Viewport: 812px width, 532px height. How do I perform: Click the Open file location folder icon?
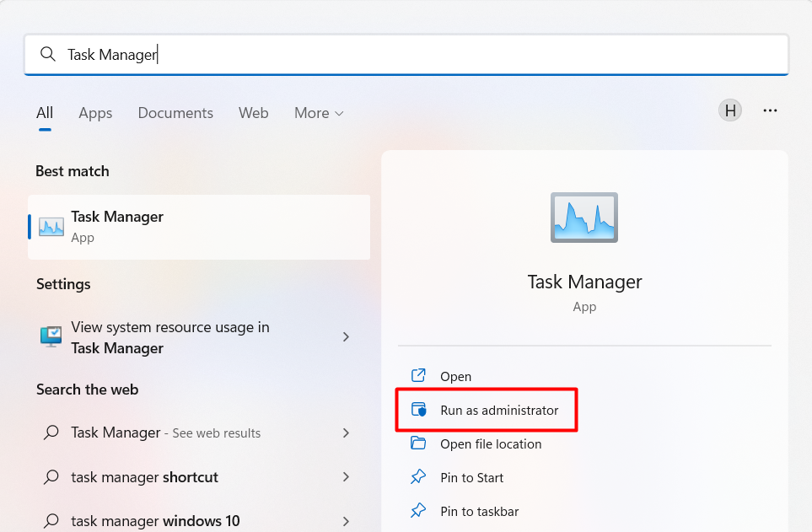coord(418,443)
